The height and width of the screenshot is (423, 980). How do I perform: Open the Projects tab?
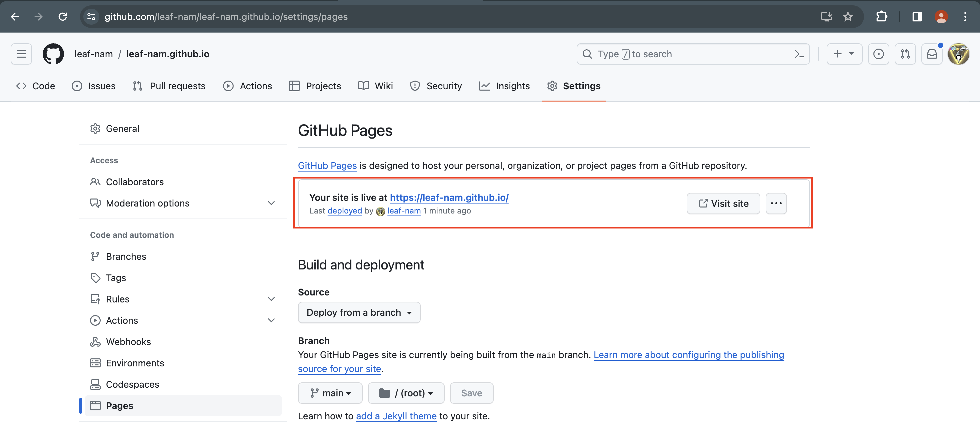click(x=315, y=86)
